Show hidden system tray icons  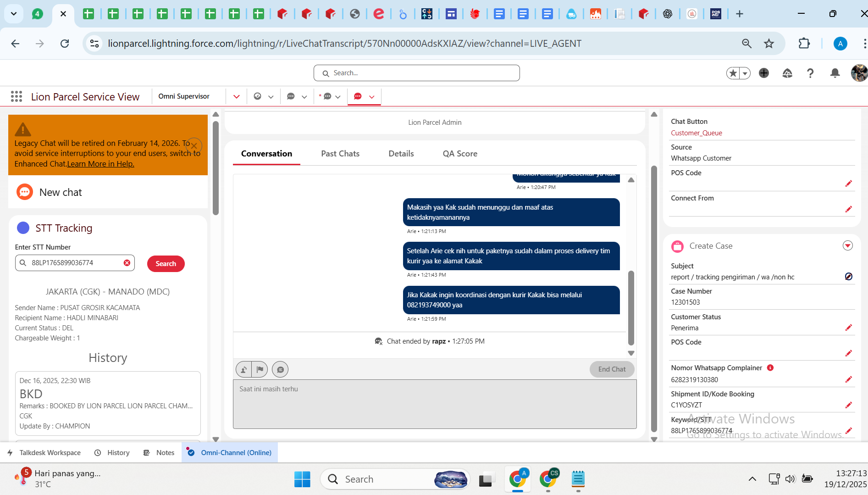pyautogui.click(x=752, y=479)
